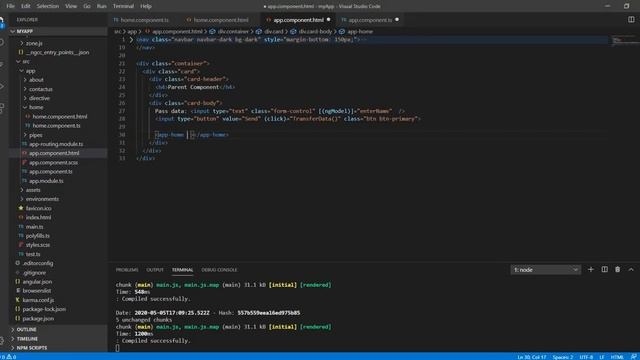Viewport: 640px width, 360px height.
Task: Open the Extensions view
Action: [2, 107]
